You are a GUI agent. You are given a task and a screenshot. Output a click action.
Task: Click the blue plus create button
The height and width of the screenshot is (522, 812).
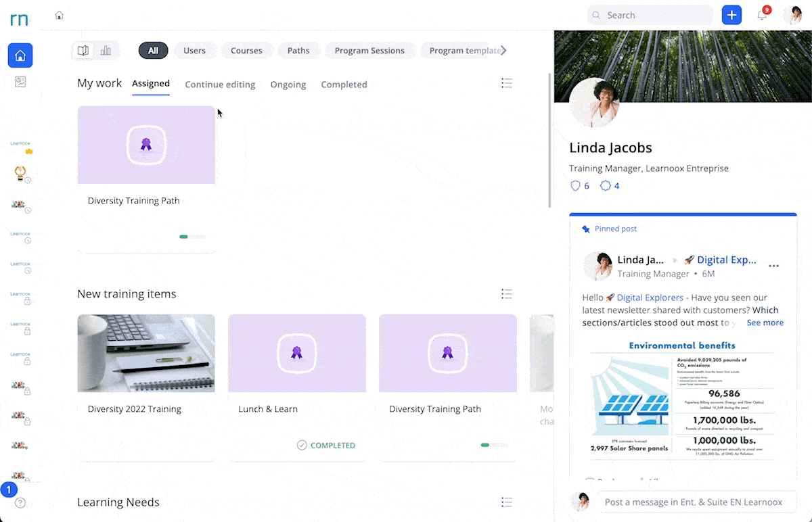pos(731,14)
